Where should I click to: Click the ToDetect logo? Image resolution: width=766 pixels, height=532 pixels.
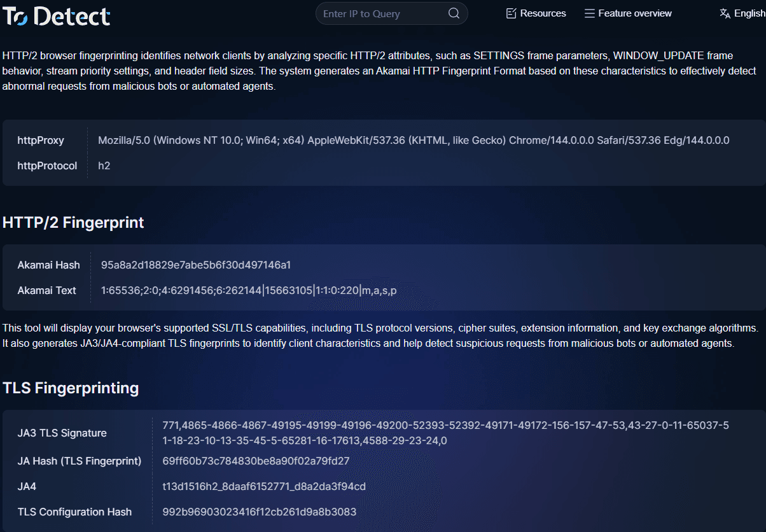[x=57, y=17]
